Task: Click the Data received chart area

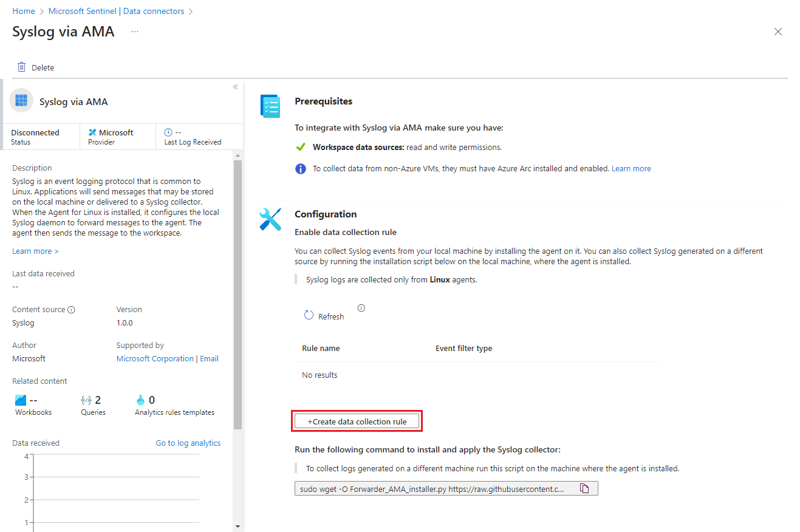Action: [x=117, y=493]
